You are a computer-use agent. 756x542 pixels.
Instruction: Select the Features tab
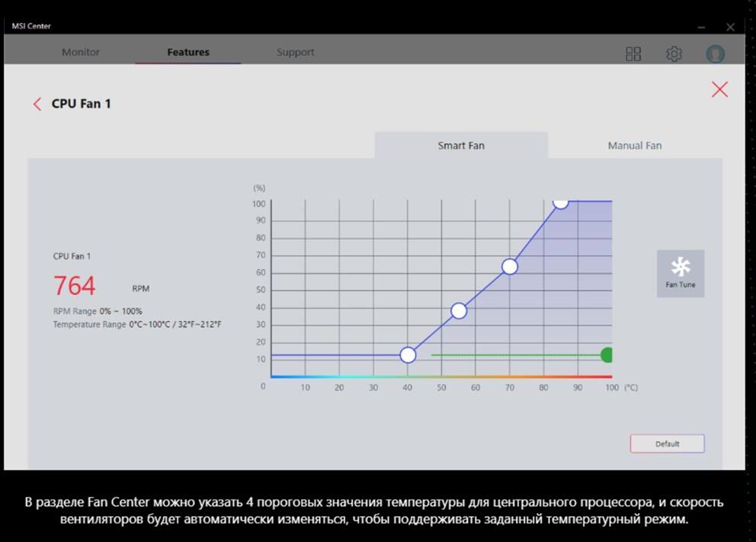[x=188, y=52]
